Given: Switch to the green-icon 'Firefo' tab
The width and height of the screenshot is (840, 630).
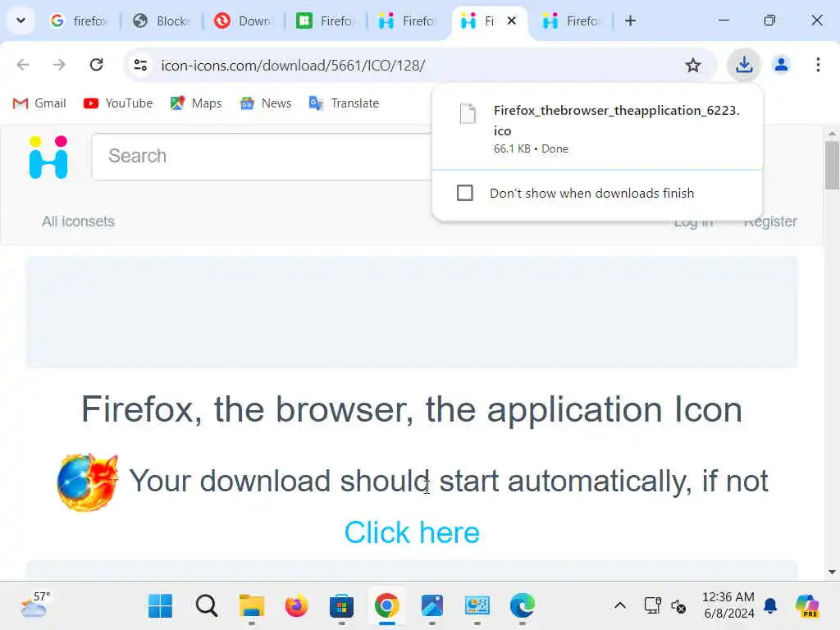Looking at the screenshot, I should tap(325, 21).
